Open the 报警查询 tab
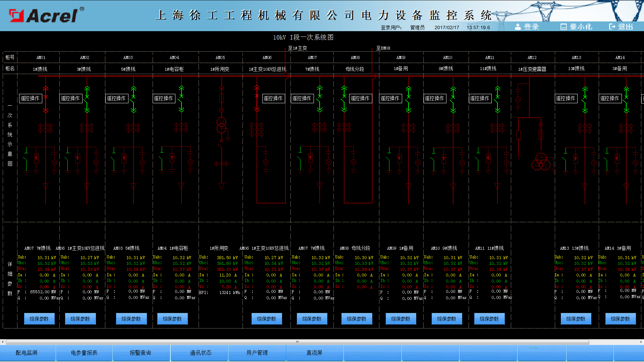Image resolution: width=644 pixels, height=362 pixels. coord(141,353)
